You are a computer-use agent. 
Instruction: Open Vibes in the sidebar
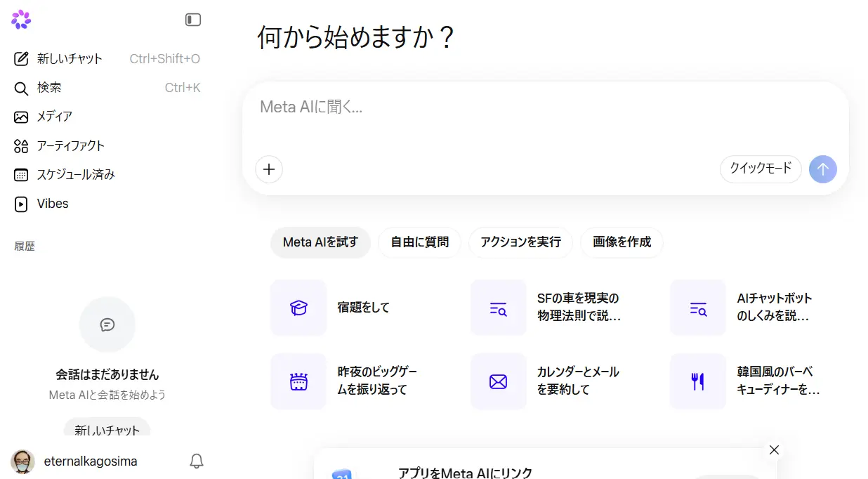107,204
